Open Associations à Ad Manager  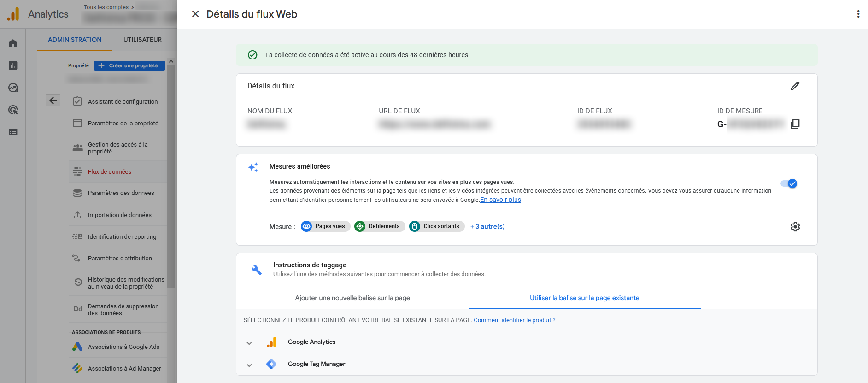click(x=118, y=368)
